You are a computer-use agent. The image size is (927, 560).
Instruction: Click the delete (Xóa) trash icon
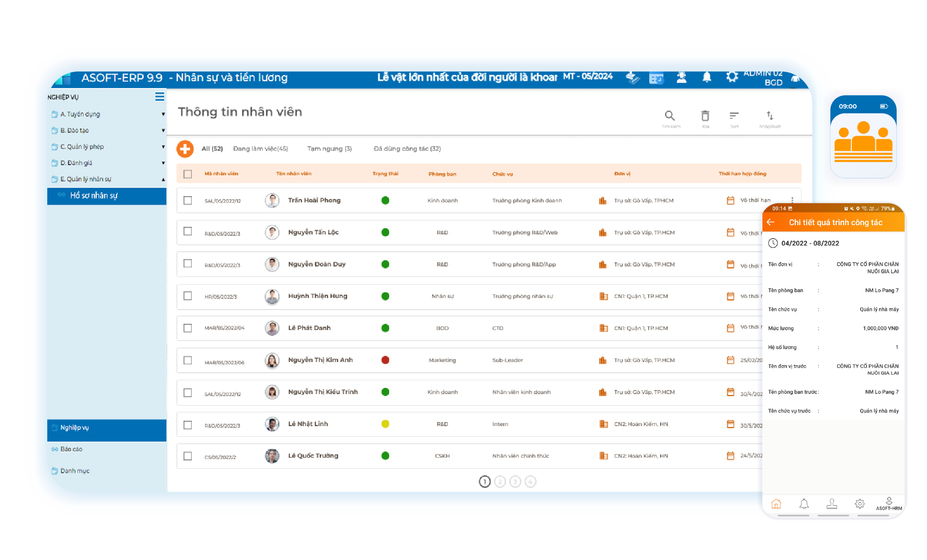pos(705,116)
